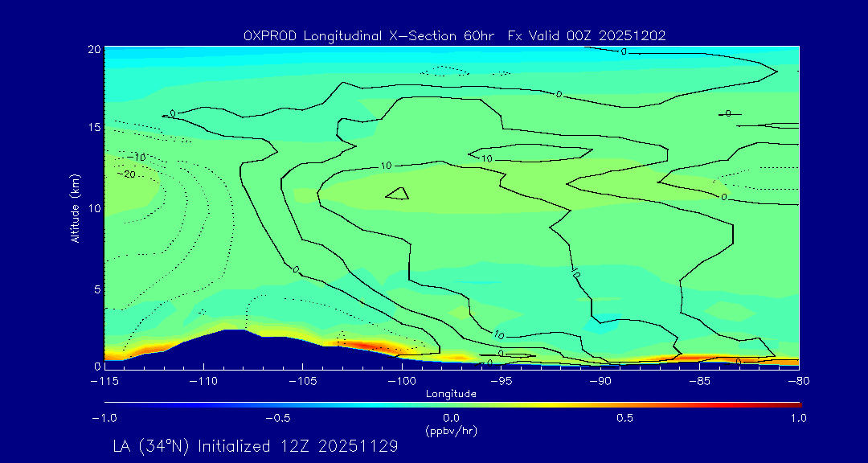Click the LA (34°N) Initialized footer text
The width and height of the screenshot is (868, 463).
pyautogui.click(x=256, y=446)
